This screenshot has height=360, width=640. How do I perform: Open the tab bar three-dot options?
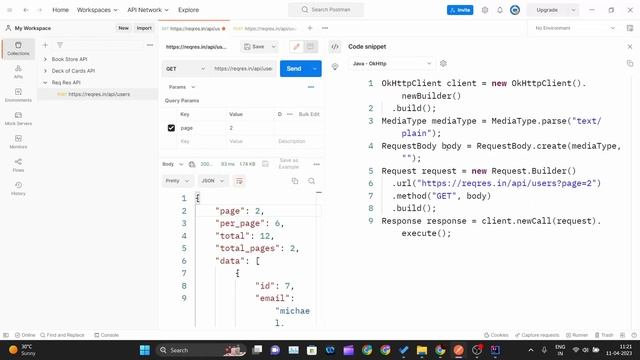click(x=325, y=28)
